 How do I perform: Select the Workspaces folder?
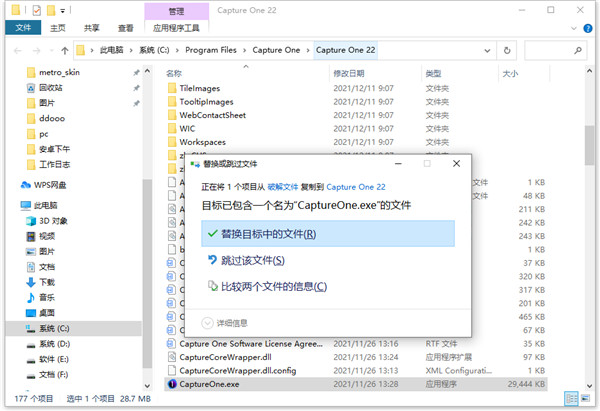[x=202, y=142]
